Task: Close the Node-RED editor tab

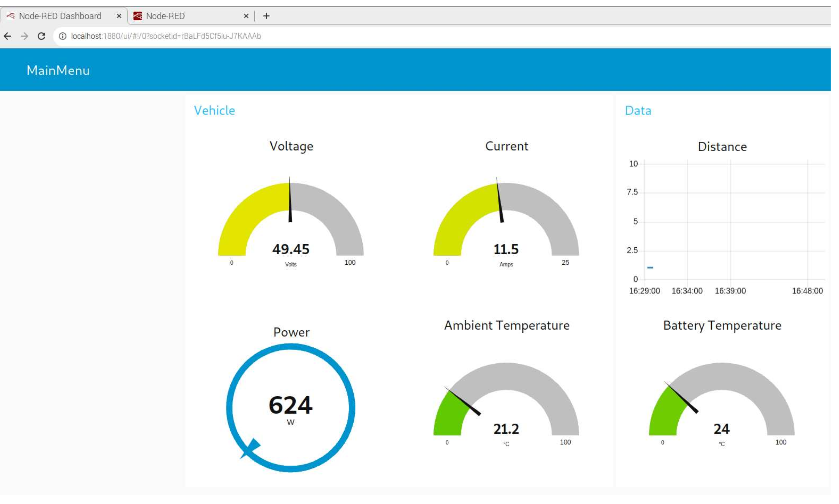Action: (x=246, y=16)
